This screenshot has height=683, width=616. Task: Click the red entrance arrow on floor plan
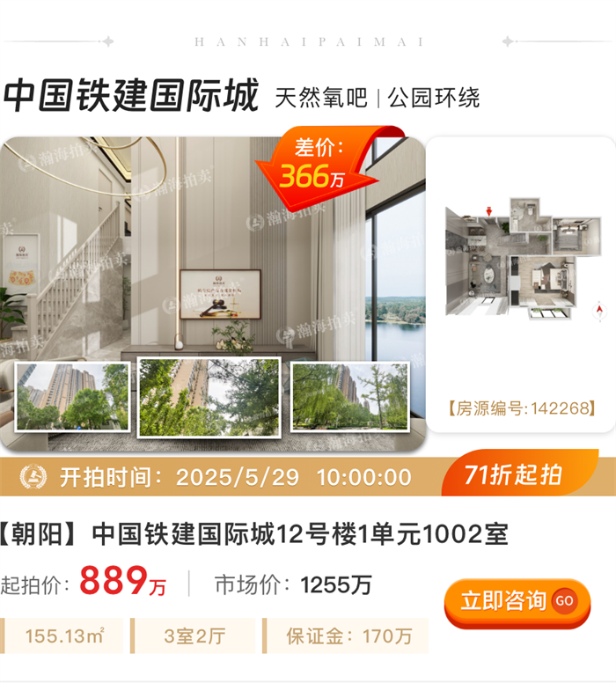pos(488,211)
